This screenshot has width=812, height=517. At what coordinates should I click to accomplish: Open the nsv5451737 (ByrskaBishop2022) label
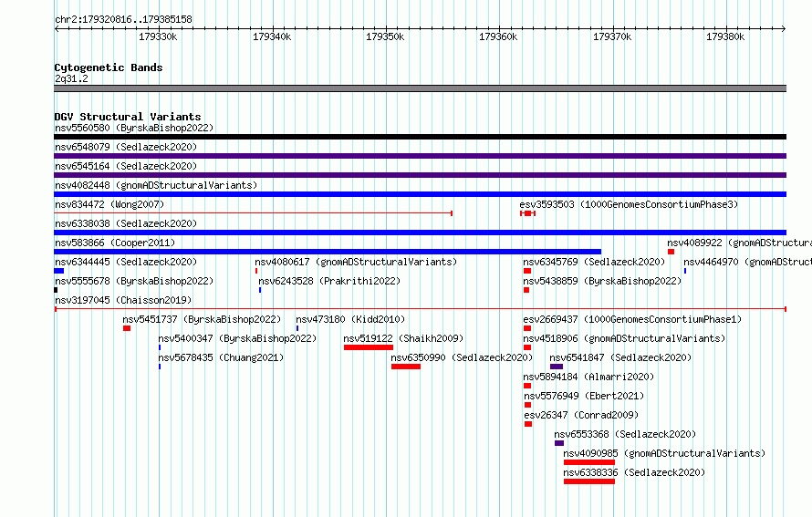[x=202, y=319]
